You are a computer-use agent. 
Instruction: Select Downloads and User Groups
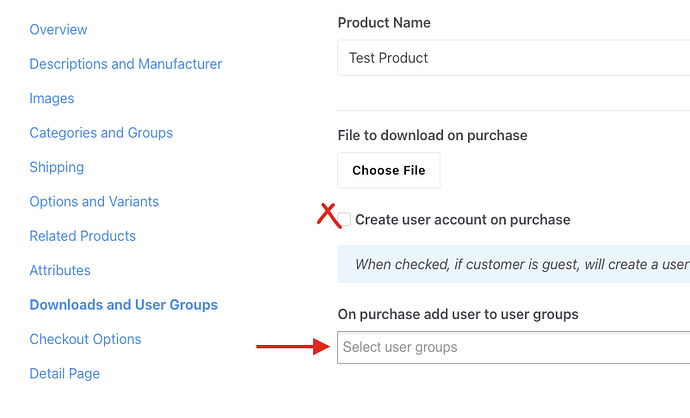click(x=124, y=305)
